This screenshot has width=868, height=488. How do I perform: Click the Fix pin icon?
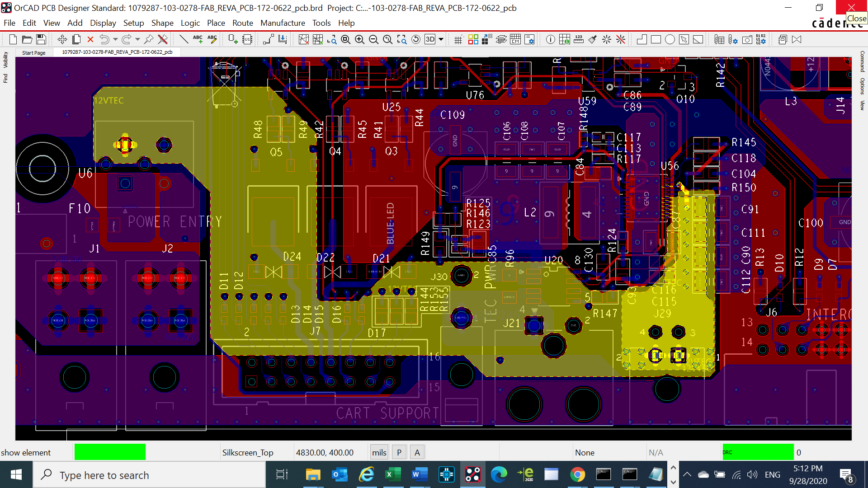149,40
